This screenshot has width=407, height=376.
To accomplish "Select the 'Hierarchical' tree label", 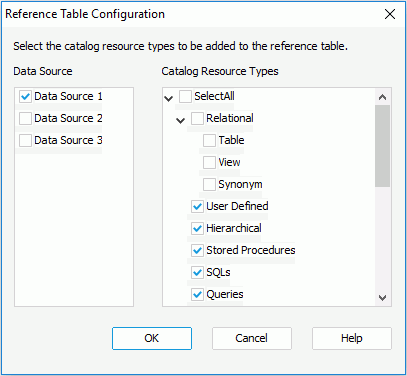I will tap(234, 228).
